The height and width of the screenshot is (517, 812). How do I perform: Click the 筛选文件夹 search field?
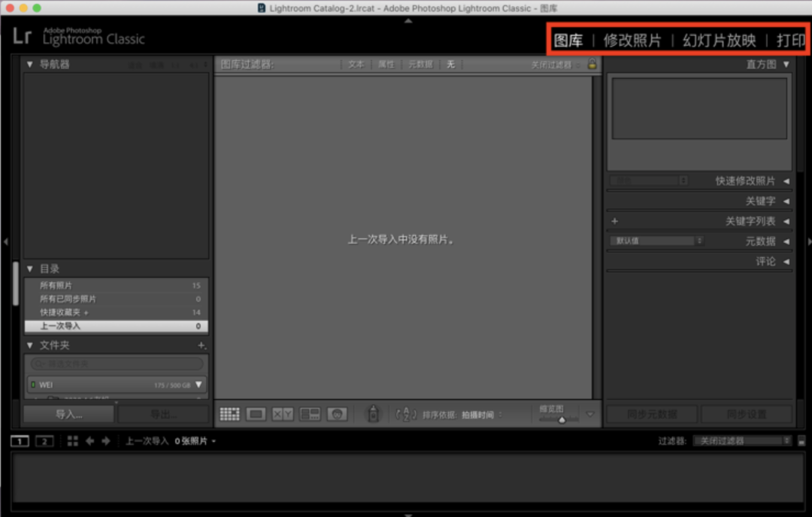(117, 364)
